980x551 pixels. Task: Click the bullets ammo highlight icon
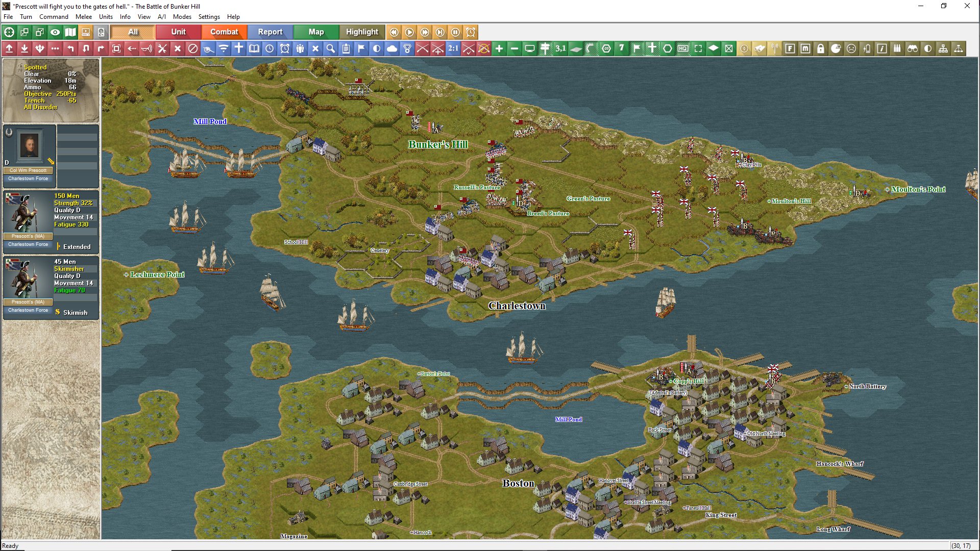(x=897, y=48)
